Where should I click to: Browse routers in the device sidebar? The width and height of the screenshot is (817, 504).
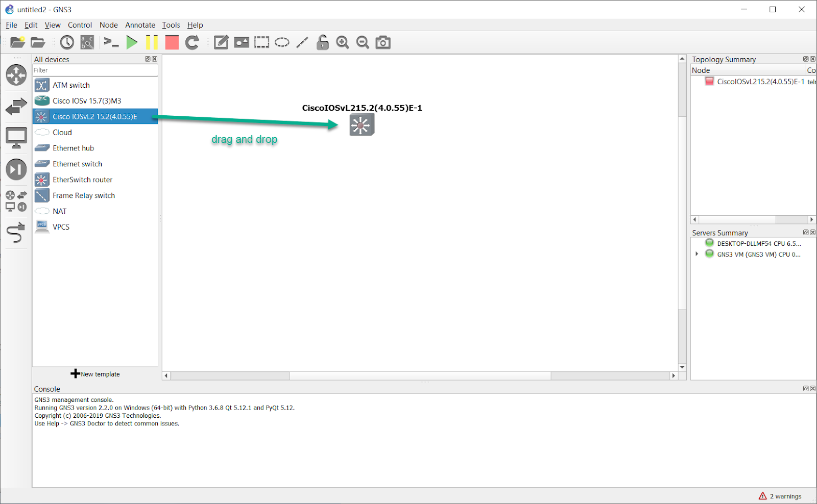point(16,75)
